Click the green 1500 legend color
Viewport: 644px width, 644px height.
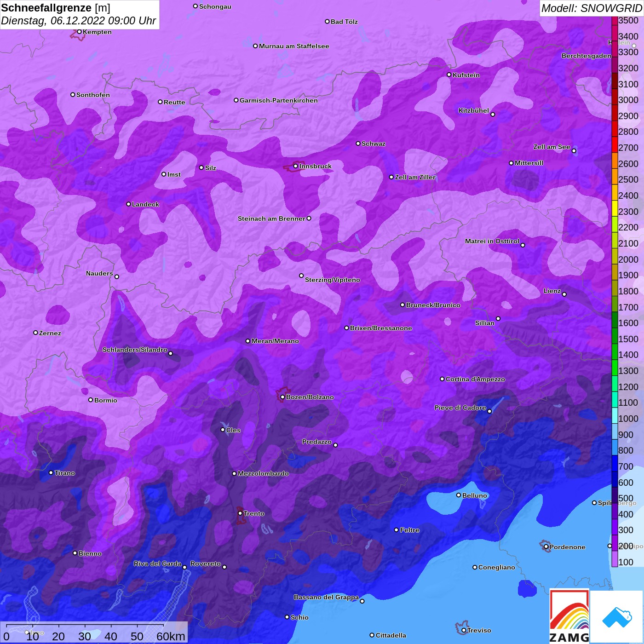(615, 335)
